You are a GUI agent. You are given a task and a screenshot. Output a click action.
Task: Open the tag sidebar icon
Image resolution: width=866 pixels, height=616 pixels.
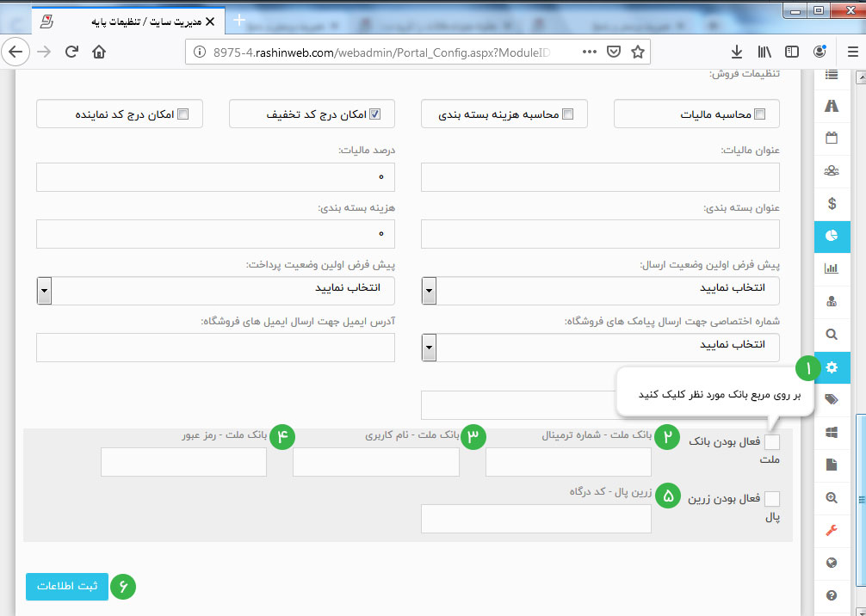832,400
